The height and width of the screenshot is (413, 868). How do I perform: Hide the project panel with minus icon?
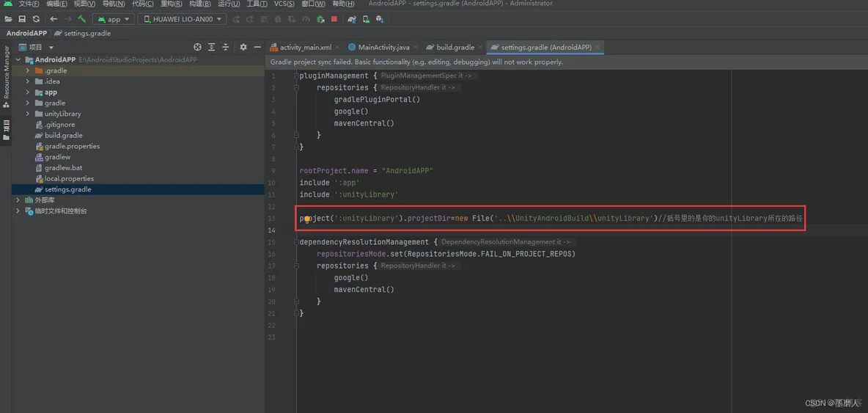pos(257,47)
